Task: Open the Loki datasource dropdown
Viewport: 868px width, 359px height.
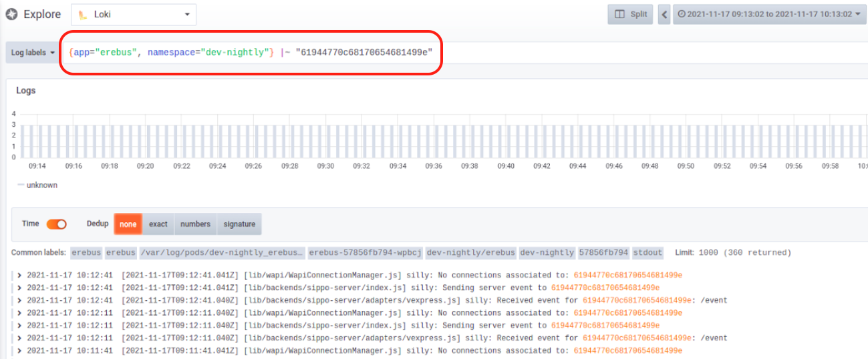Action: tap(134, 14)
